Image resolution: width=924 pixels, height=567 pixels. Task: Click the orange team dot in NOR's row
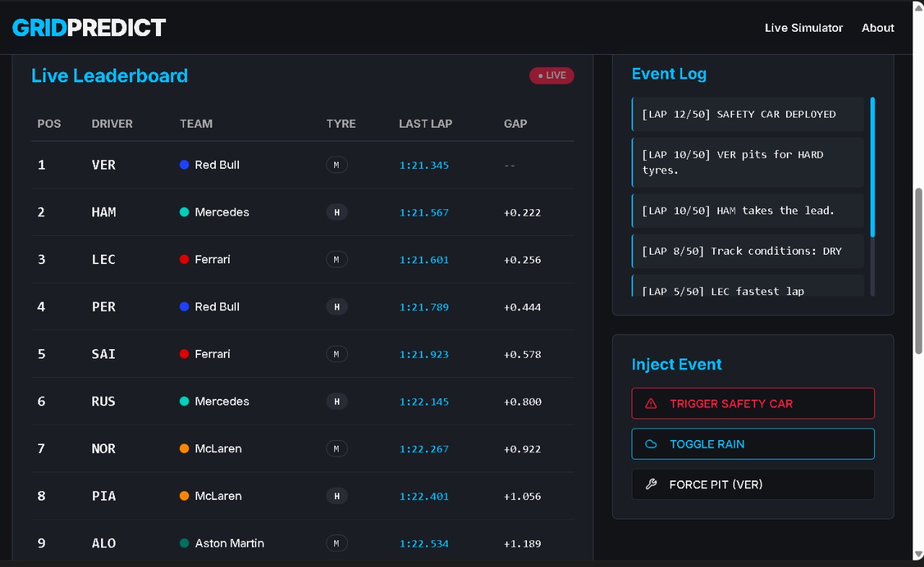pos(184,448)
